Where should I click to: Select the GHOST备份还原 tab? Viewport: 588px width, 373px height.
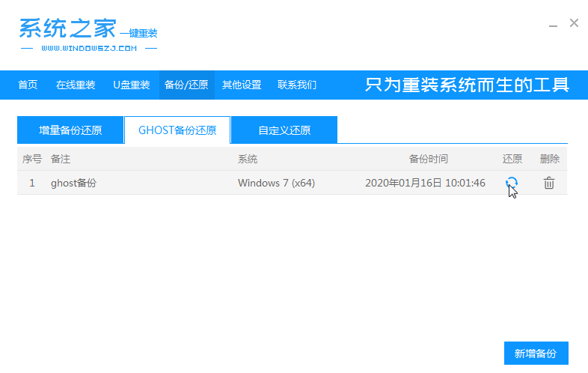point(177,130)
